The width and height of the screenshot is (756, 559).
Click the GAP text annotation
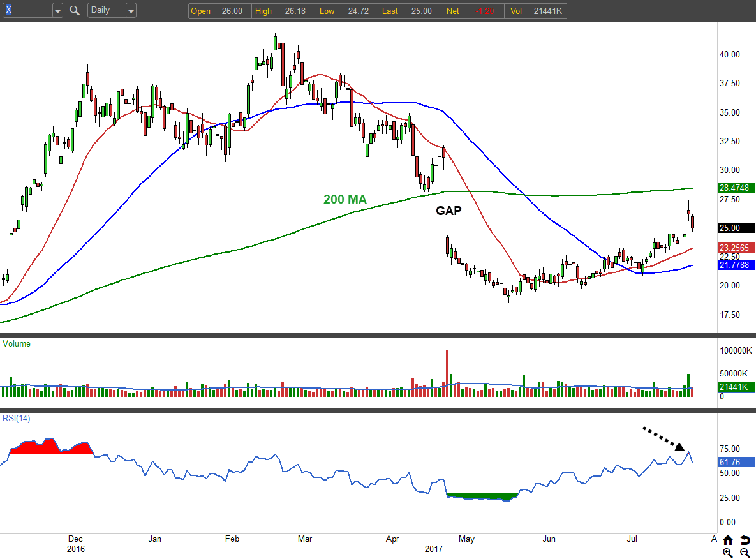click(x=448, y=211)
